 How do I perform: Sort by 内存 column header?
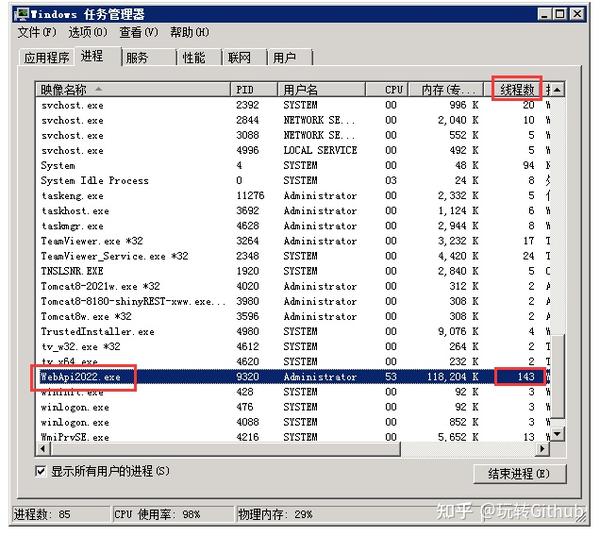pos(447,90)
